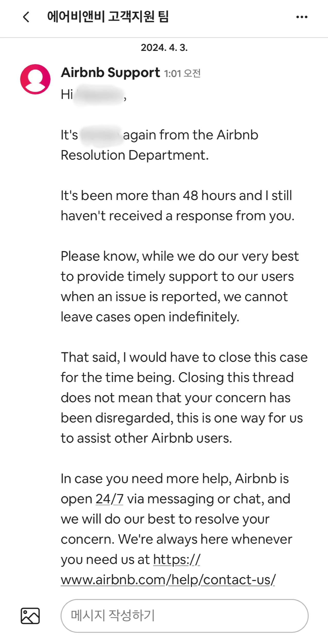The height and width of the screenshot is (644, 328).
Task: Tap the Airbnb Support profile avatar
Action: (x=35, y=79)
